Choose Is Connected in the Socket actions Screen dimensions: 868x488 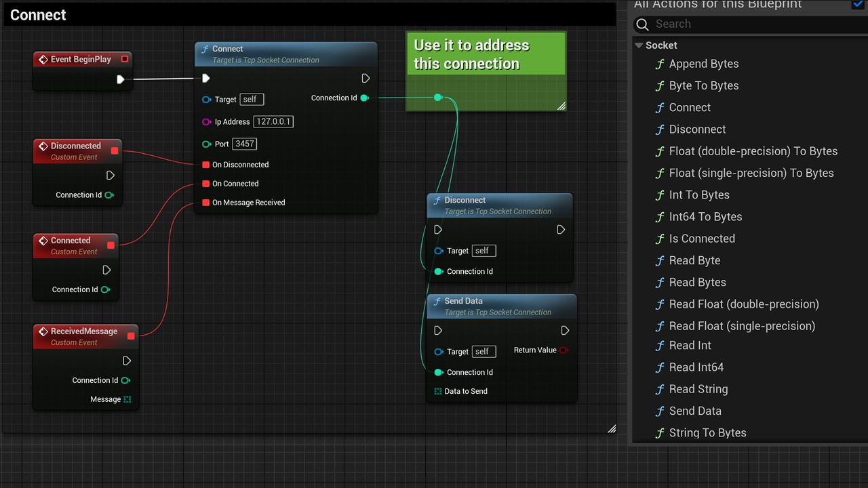coord(701,239)
